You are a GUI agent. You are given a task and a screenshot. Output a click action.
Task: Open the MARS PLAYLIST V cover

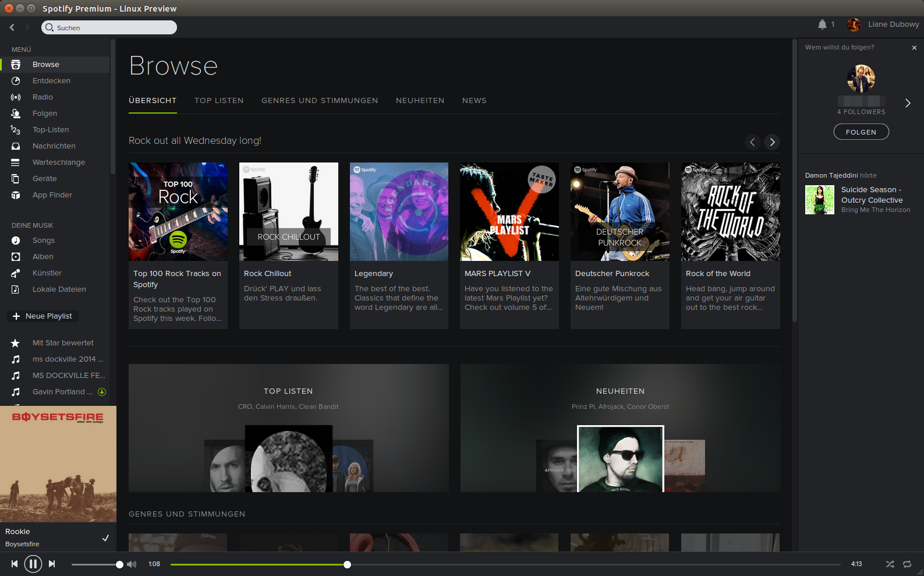pyautogui.click(x=509, y=211)
